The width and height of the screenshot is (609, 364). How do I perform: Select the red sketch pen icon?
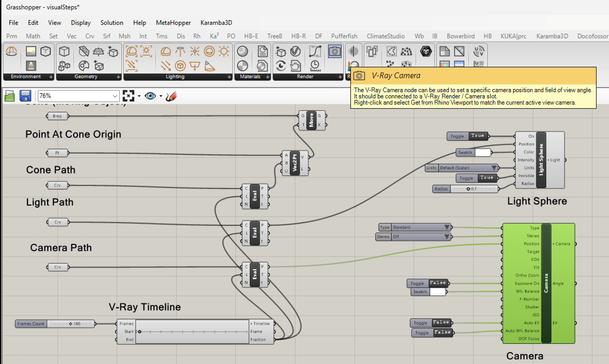point(171,96)
